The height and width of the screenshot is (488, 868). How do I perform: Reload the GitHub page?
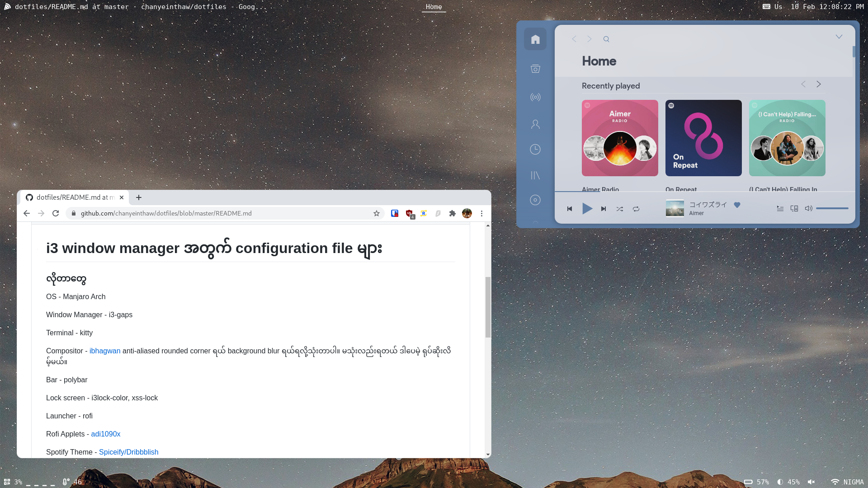[x=56, y=213]
